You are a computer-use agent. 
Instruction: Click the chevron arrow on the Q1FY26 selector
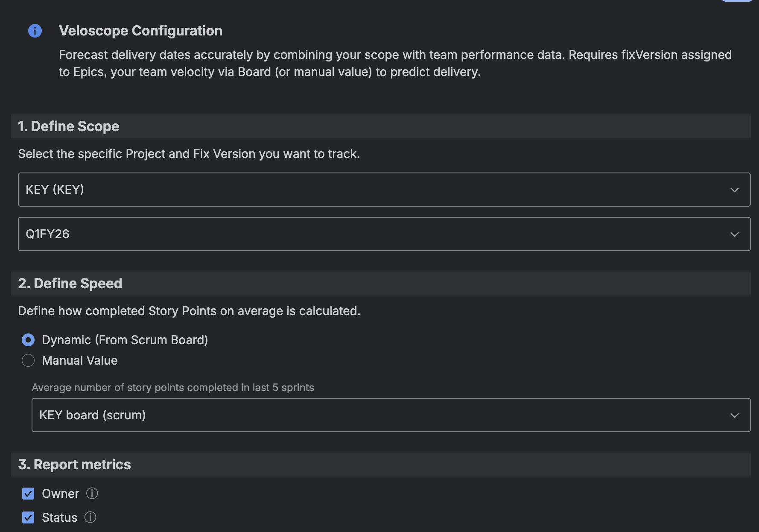coord(734,234)
